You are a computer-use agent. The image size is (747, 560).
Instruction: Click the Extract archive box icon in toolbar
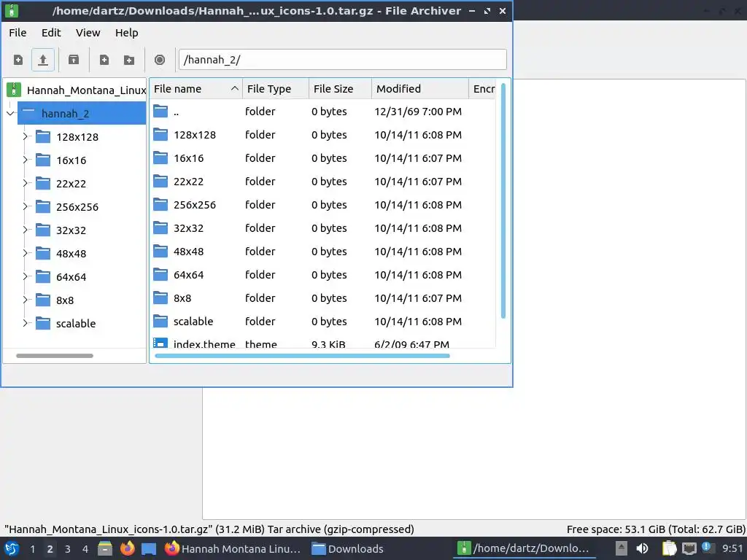[x=74, y=60]
